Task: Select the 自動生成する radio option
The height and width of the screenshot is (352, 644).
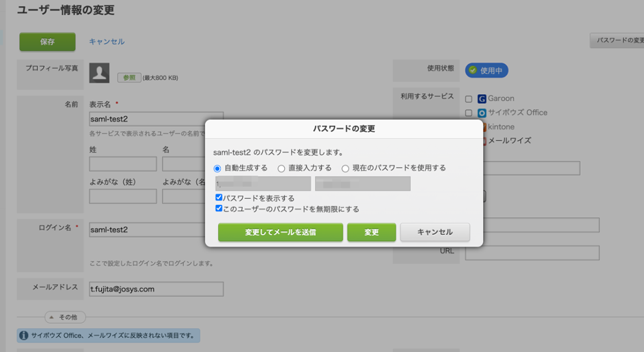Action: coord(217,168)
